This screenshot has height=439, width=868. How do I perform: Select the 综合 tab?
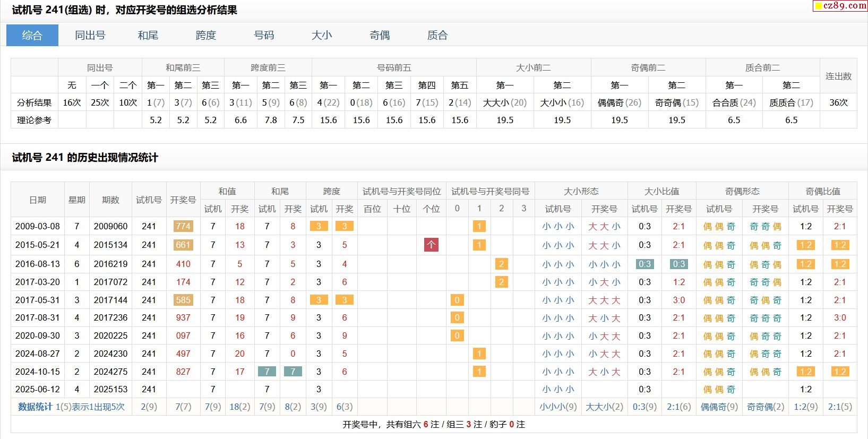(x=32, y=36)
